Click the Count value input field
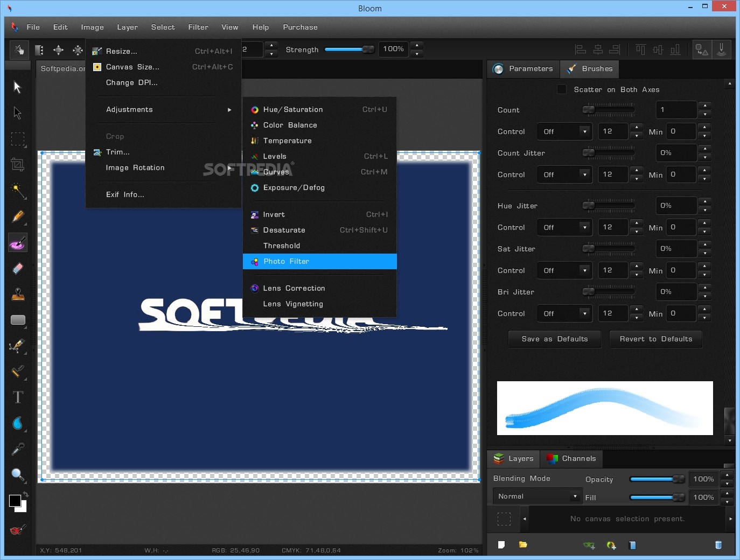 [x=676, y=110]
